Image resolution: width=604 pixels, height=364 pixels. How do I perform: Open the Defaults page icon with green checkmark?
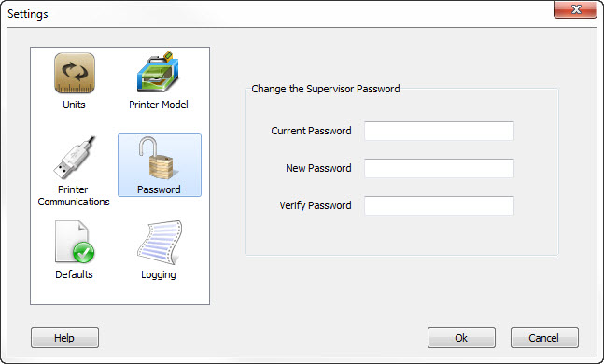point(75,243)
